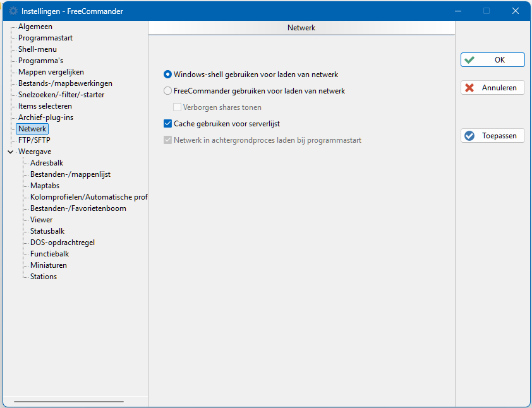
Task: Select Viewer under Weergave
Action: 42,220
